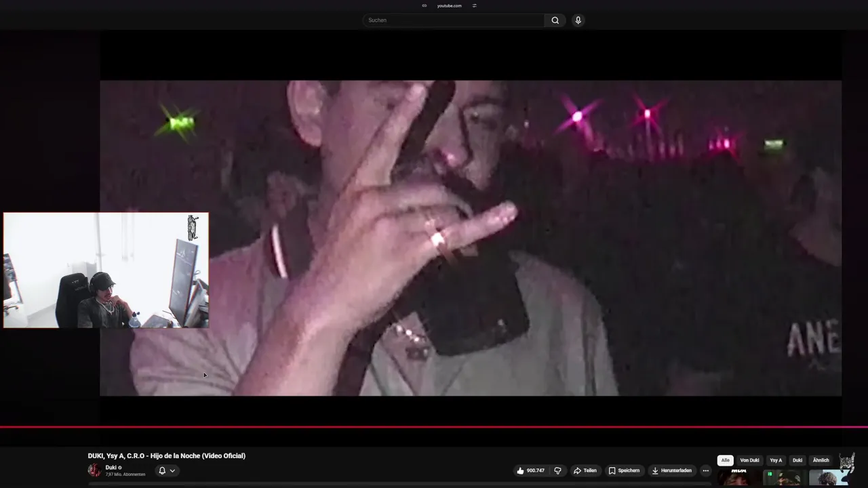
Task: Select the Von Duki filter chip
Action: (x=749, y=460)
